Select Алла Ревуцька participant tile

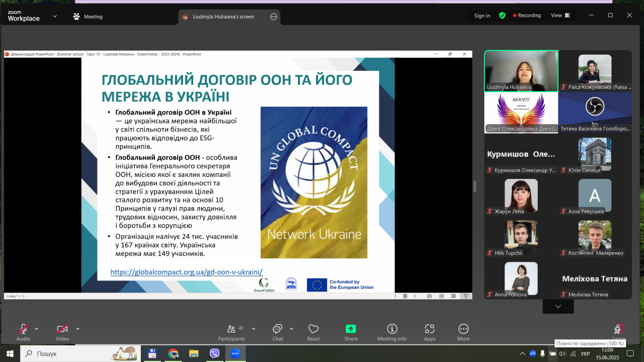pyautogui.click(x=595, y=196)
